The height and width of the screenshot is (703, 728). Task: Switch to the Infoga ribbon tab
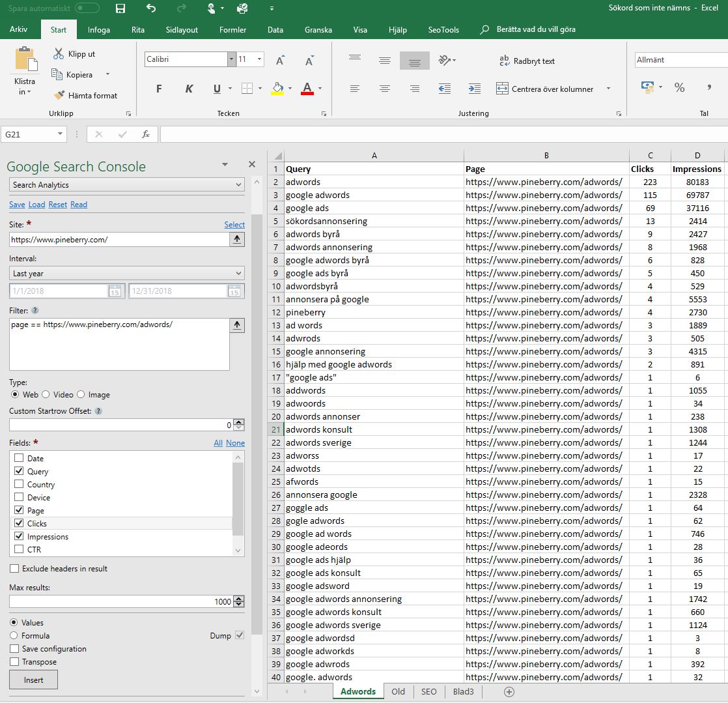pos(99,30)
